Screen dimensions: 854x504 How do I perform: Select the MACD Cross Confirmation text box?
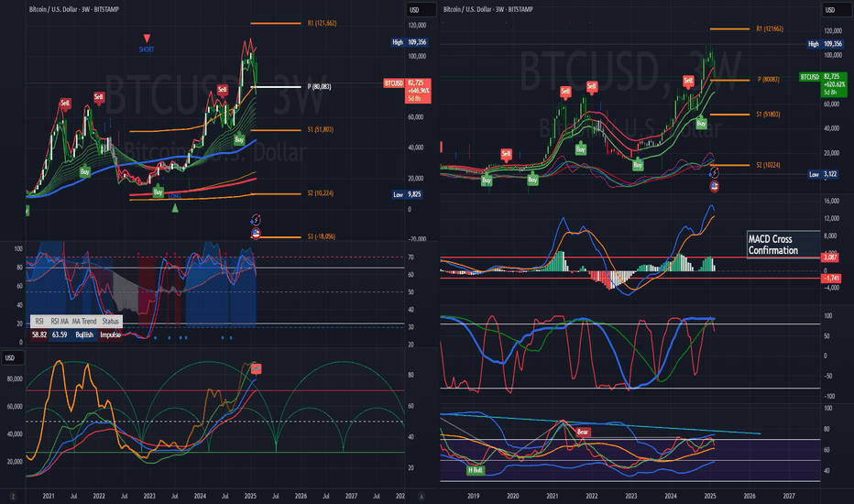pyautogui.click(x=783, y=245)
